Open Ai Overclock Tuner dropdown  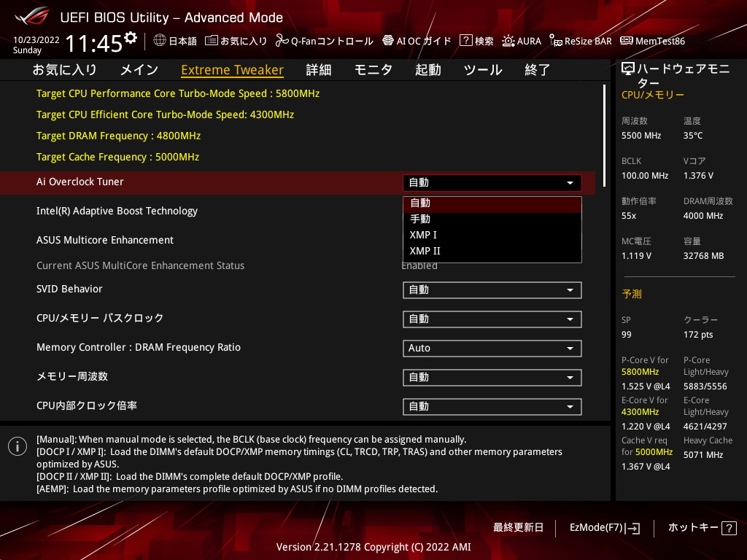click(x=492, y=183)
